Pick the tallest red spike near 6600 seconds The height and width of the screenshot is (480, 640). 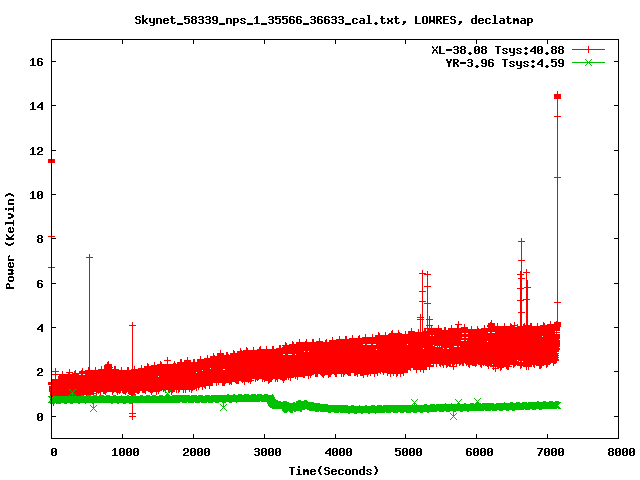[x=521, y=241]
